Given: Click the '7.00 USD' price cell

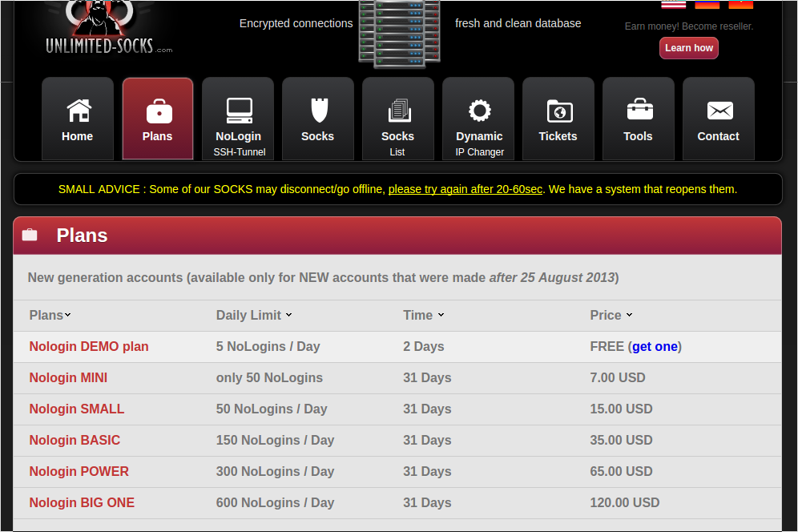Looking at the screenshot, I should [x=618, y=377].
